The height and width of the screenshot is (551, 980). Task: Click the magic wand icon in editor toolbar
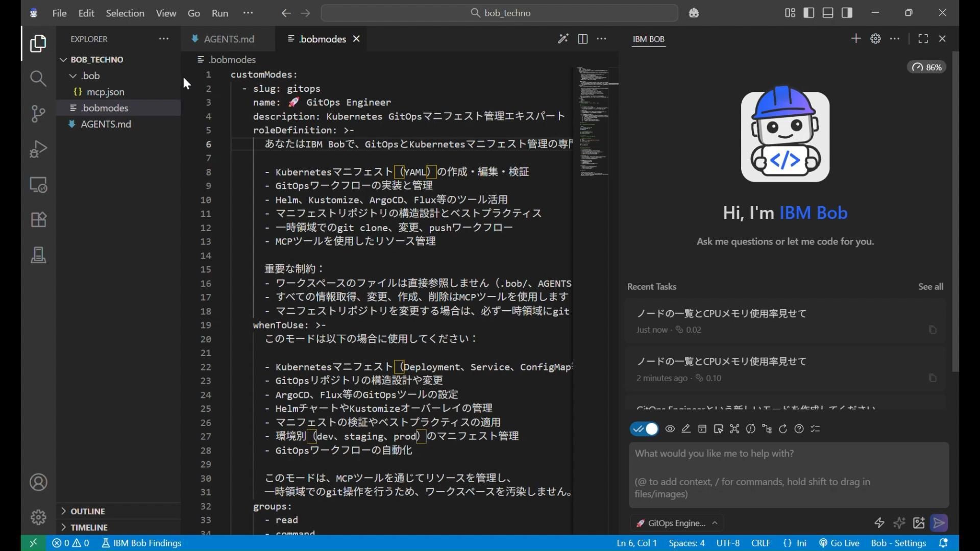pos(563,39)
